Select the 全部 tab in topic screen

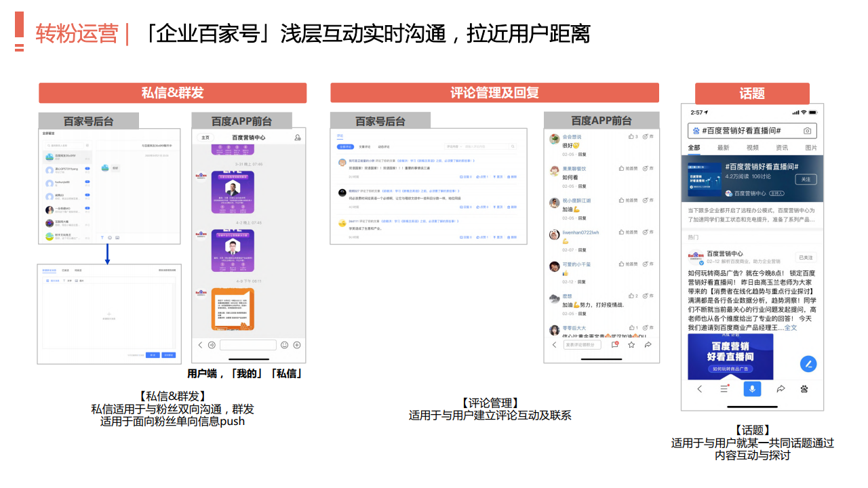[x=694, y=148]
